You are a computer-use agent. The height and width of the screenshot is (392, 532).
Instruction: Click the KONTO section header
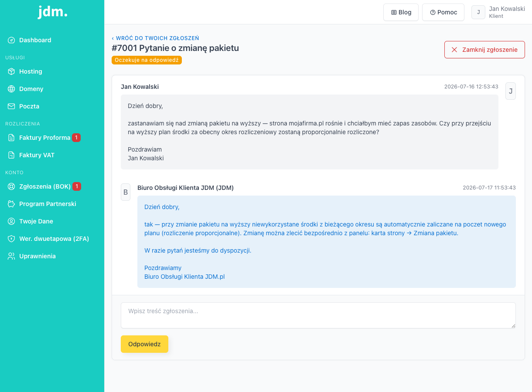coord(14,172)
